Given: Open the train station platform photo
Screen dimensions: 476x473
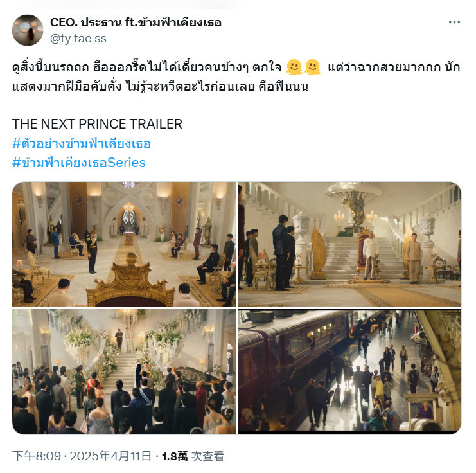Looking at the screenshot, I should (x=349, y=371).
